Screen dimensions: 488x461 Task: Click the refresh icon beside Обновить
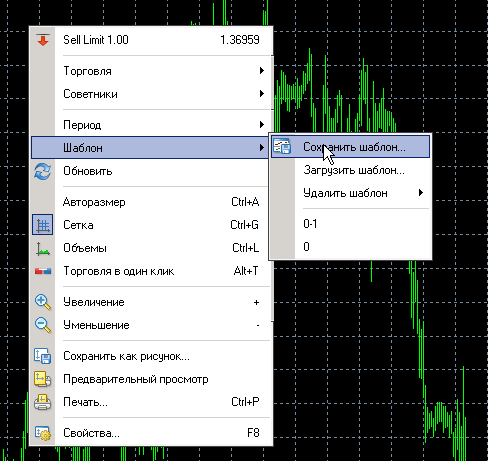43,171
